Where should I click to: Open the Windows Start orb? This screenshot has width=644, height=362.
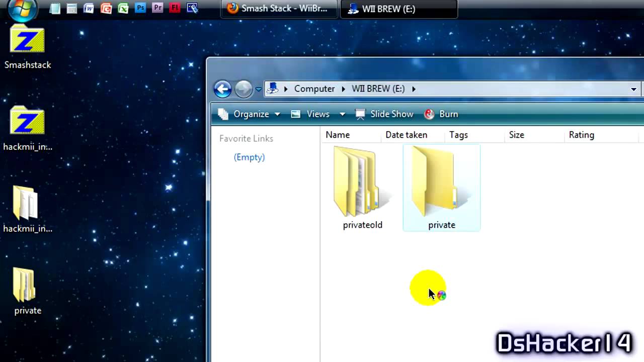[x=22, y=9]
